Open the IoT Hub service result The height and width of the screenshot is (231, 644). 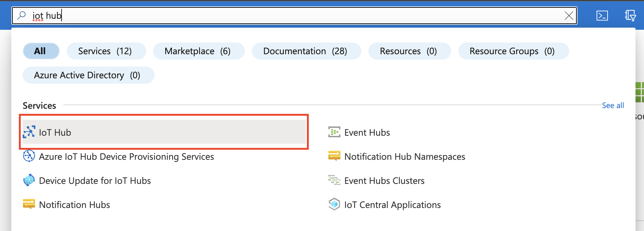pos(164,132)
